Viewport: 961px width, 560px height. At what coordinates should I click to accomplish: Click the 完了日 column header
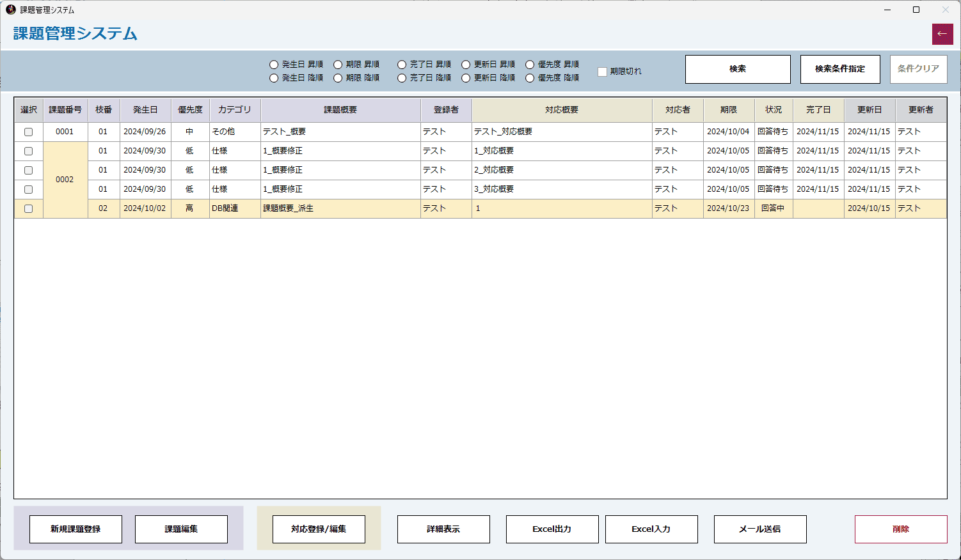pos(818,110)
